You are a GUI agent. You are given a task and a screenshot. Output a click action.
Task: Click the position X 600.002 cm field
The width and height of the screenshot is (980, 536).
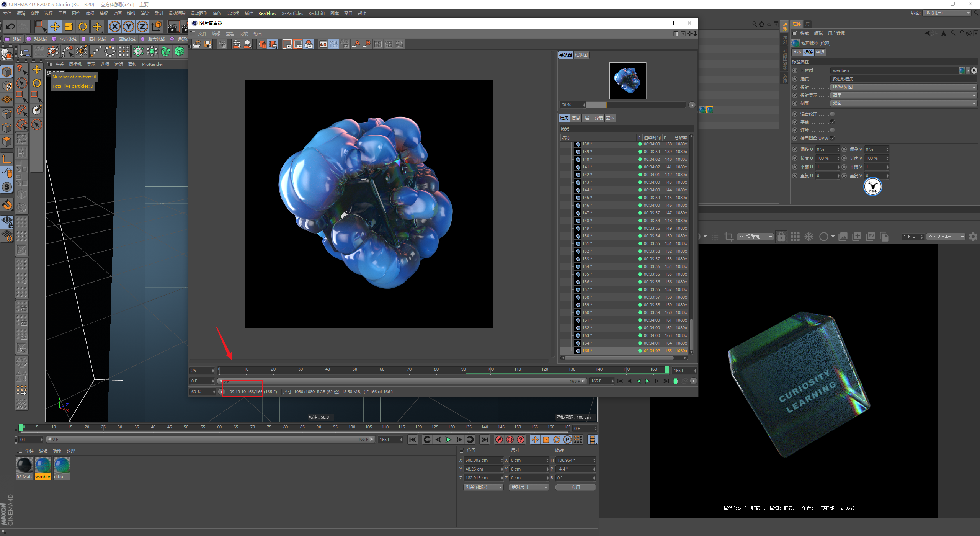(x=483, y=460)
